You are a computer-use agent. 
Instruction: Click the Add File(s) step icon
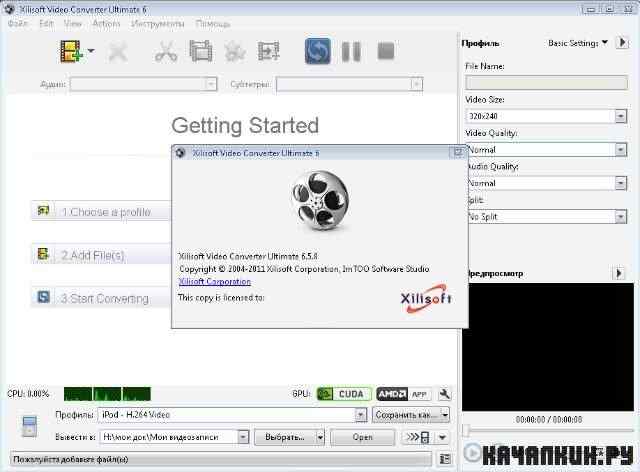[x=43, y=254]
